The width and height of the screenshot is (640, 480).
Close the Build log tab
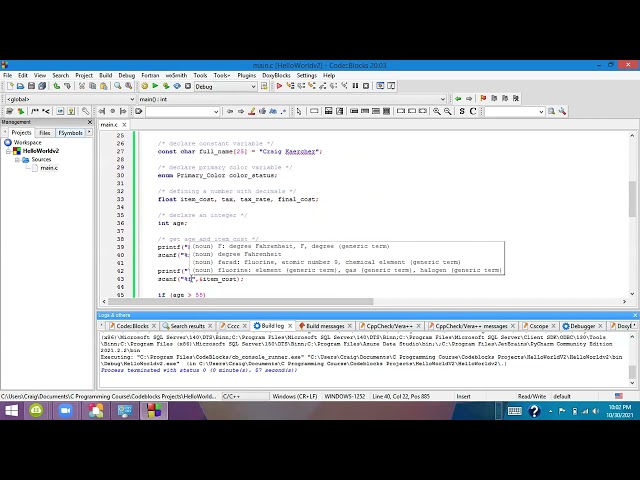coord(290,326)
